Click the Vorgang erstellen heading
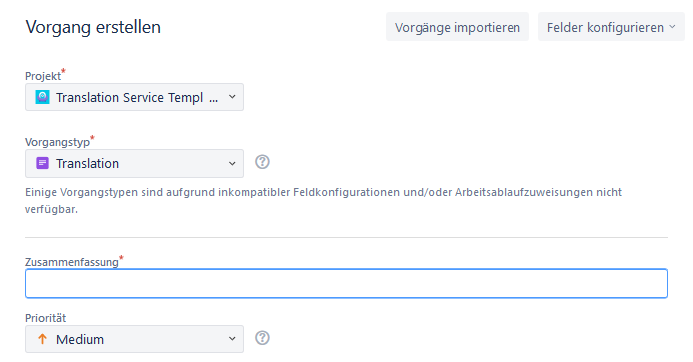Viewport: 693px width, 362px height. 93,27
